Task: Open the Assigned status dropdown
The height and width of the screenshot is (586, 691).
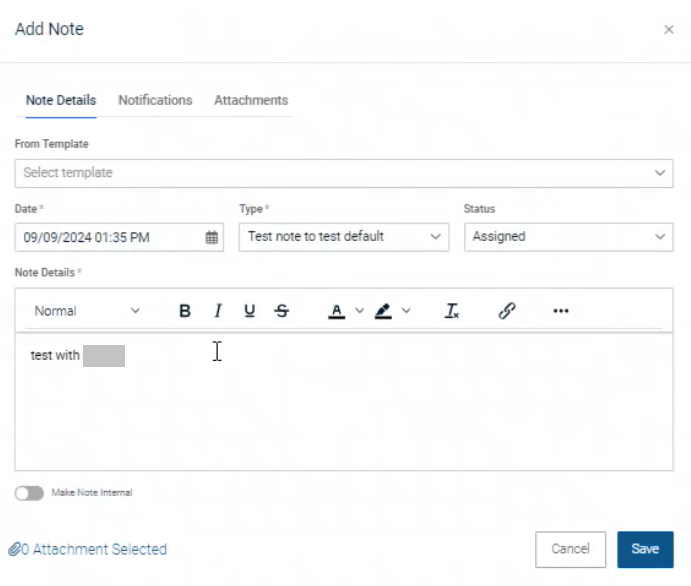Action: pos(568,237)
